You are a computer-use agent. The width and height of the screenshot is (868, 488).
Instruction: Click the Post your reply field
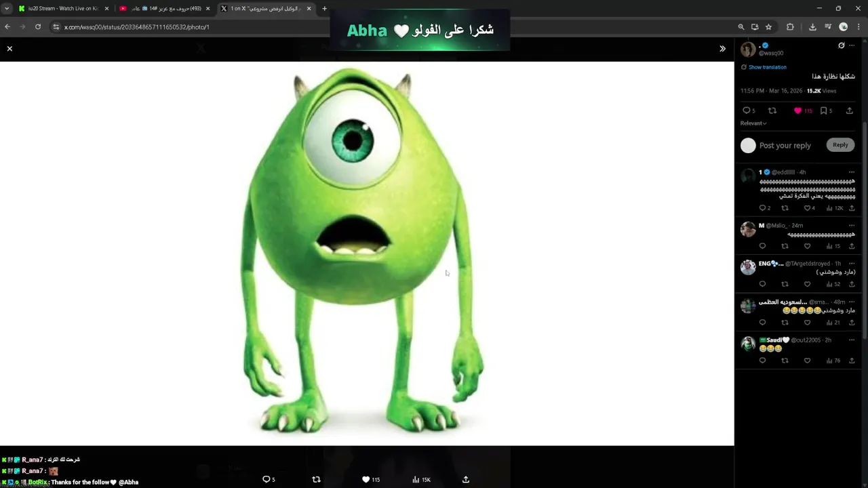click(x=785, y=145)
